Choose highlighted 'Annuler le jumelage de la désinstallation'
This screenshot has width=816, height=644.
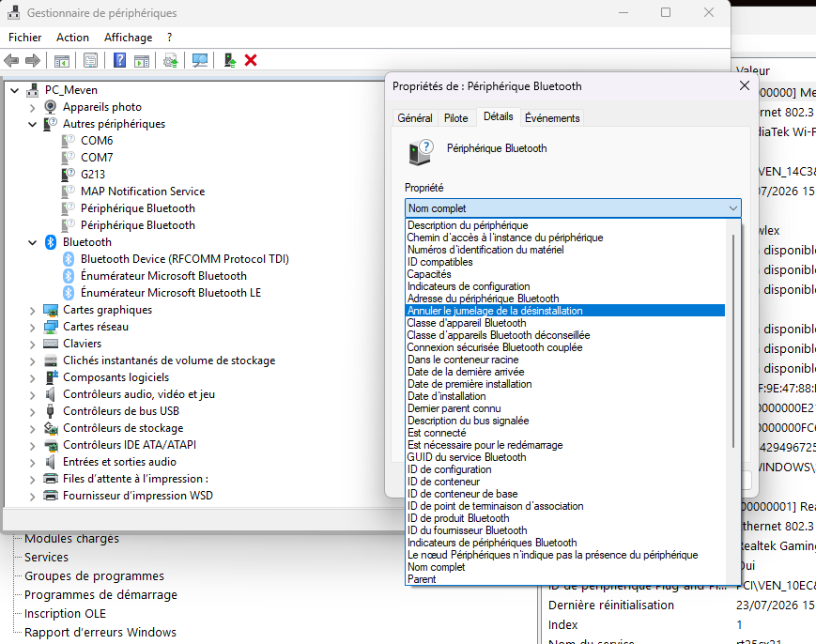coord(565,311)
